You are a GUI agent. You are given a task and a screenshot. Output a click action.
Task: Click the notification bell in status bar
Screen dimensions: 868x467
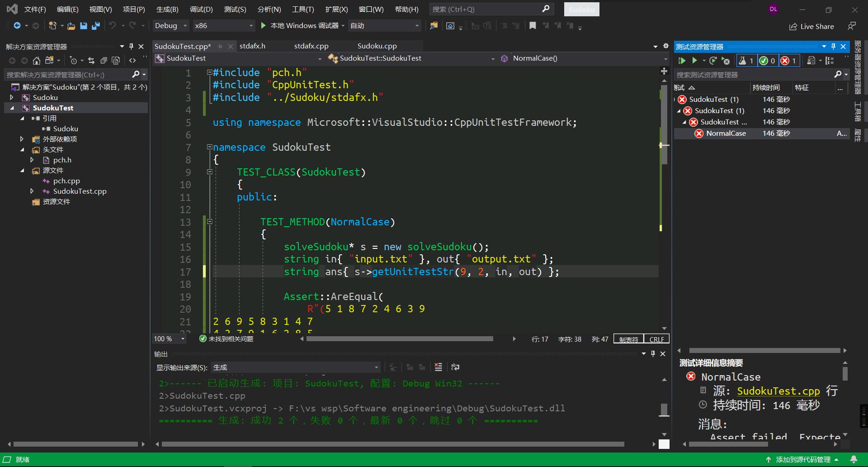[x=854, y=459]
